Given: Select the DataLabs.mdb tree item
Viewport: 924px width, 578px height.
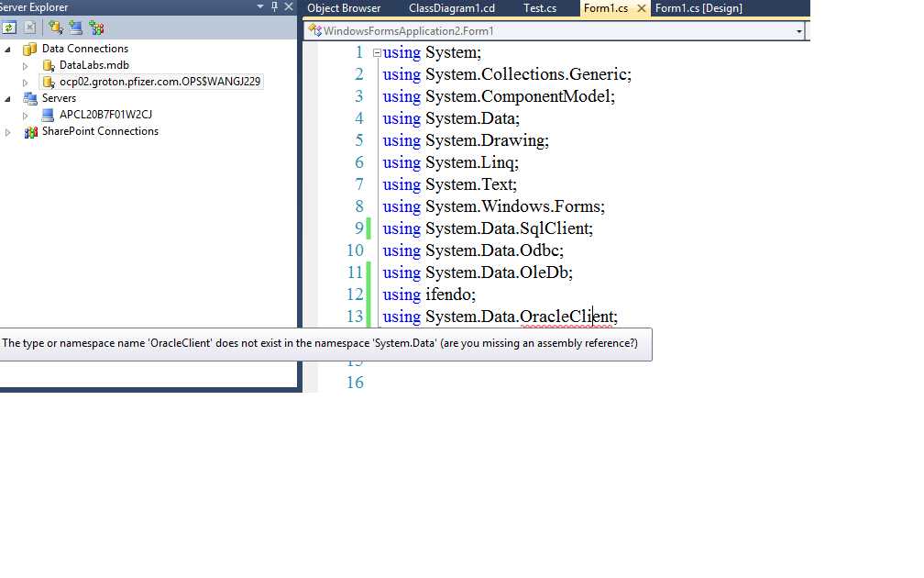Looking at the screenshot, I should click(x=93, y=65).
